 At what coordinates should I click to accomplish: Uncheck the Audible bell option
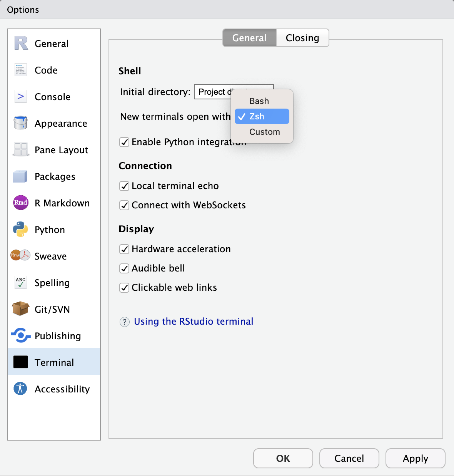(124, 268)
